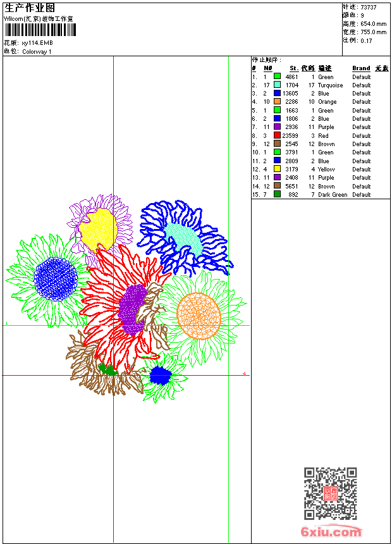Click the scale value '0.17'
Viewport: 392px width, 544px height.
(366, 41)
